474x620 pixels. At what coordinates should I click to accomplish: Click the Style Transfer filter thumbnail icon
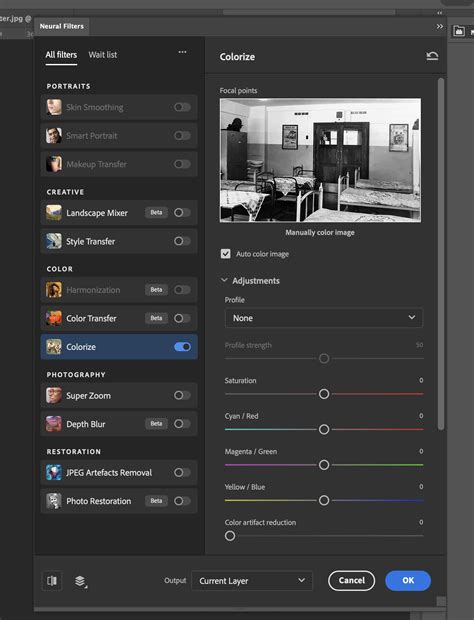(x=54, y=241)
